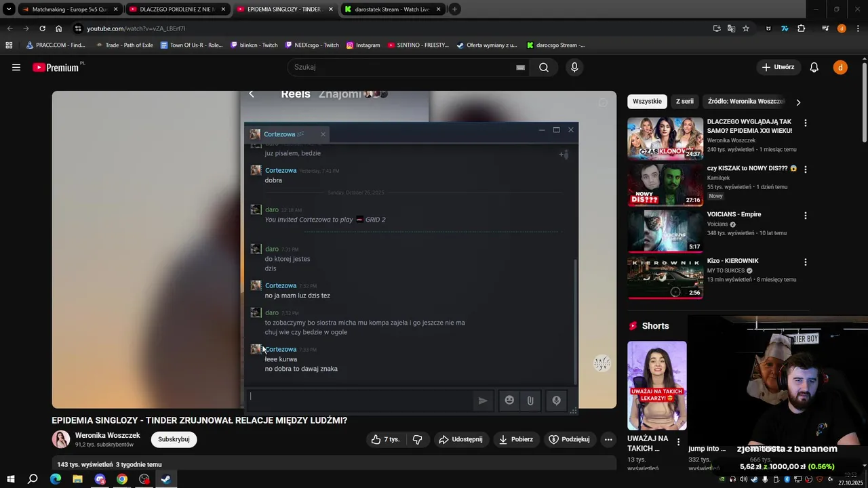The width and height of the screenshot is (868, 488).
Task: Switch to DLACZEGO POKOLENIE Z browser tab
Action: click(x=178, y=9)
